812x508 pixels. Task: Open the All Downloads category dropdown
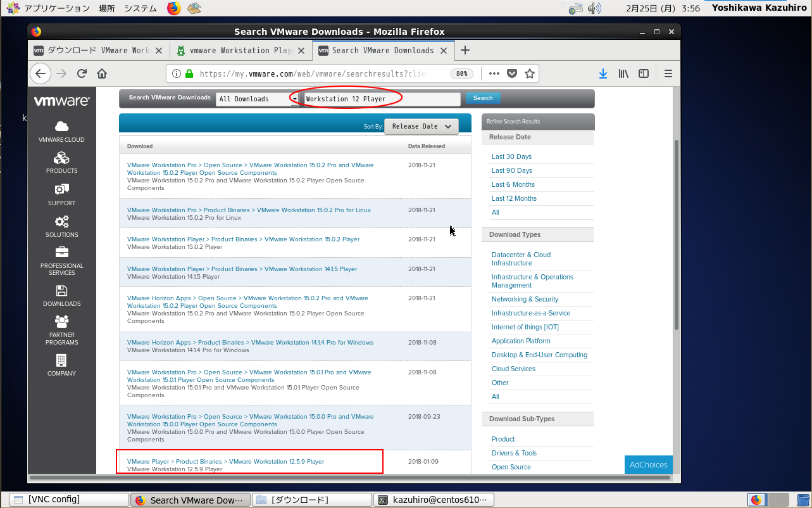point(257,99)
